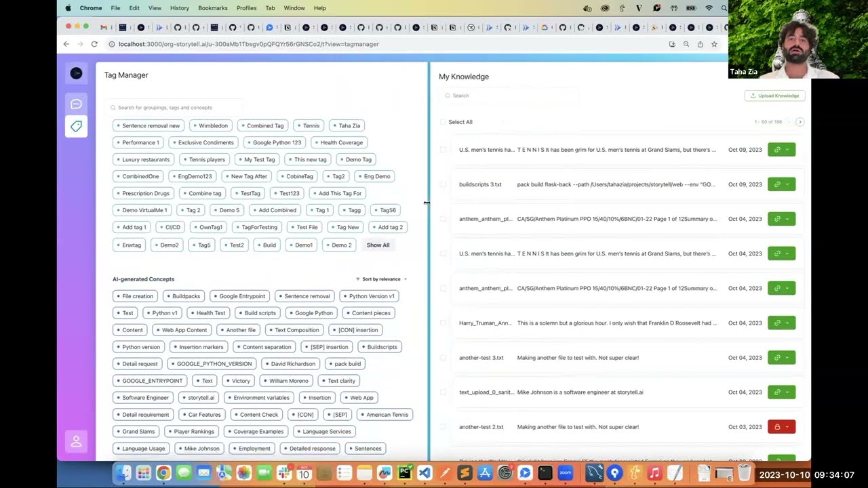This screenshot has height=488, width=868.
Task: Check the box for another-test 3.txt
Action: tap(443, 358)
